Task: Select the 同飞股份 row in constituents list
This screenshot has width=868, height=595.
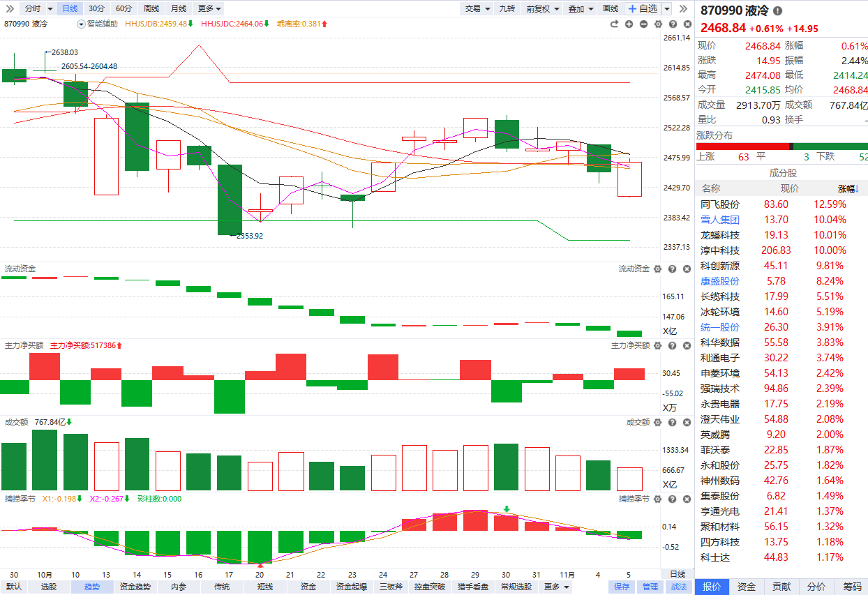Action: click(x=782, y=204)
